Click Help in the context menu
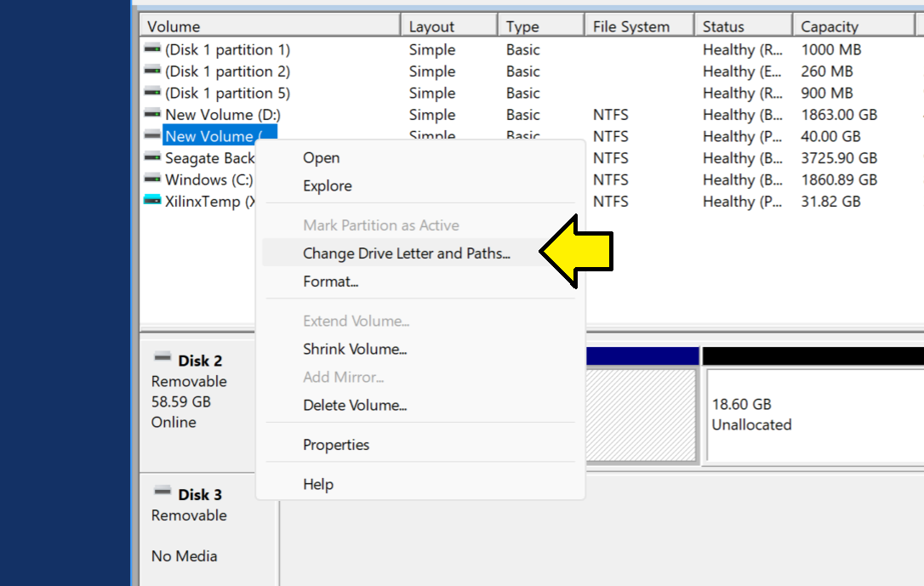This screenshot has width=924, height=586. point(318,484)
